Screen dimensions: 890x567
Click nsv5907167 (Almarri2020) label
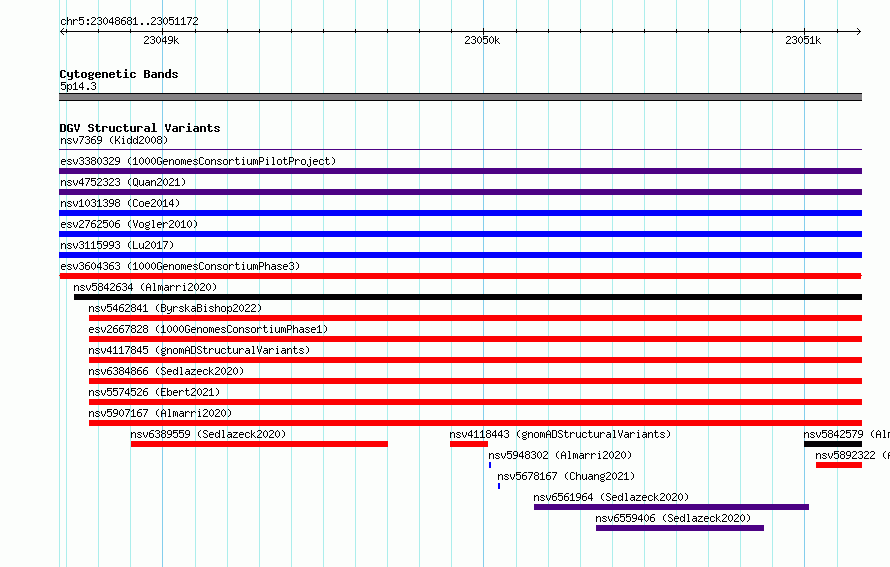160,413
